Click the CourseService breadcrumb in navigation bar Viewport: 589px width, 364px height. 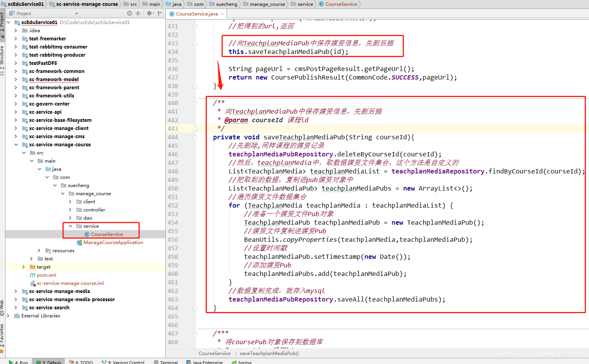coord(338,4)
